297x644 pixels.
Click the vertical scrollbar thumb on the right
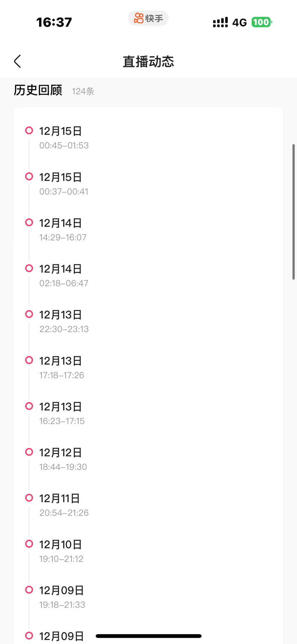pos(294,212)
